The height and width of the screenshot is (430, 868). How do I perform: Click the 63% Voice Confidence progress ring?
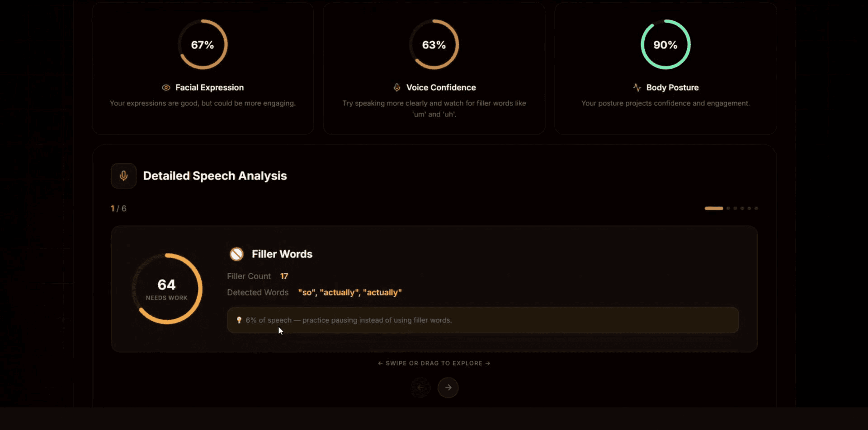click(x=434, y=44)
